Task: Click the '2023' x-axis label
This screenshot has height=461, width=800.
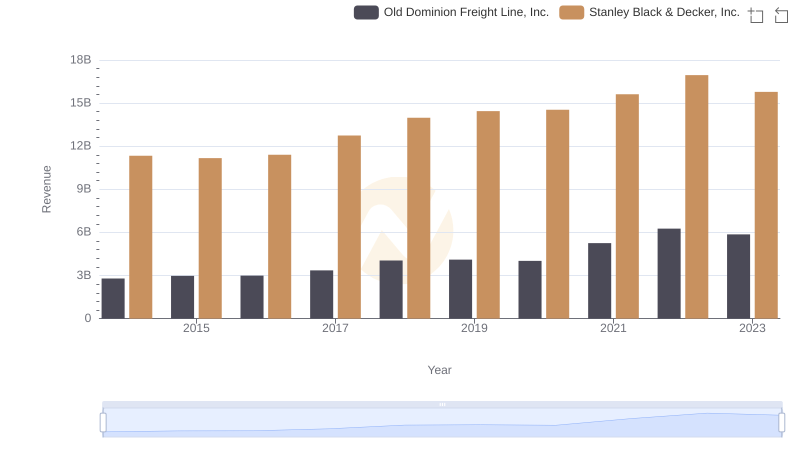Action: (752, 328)
